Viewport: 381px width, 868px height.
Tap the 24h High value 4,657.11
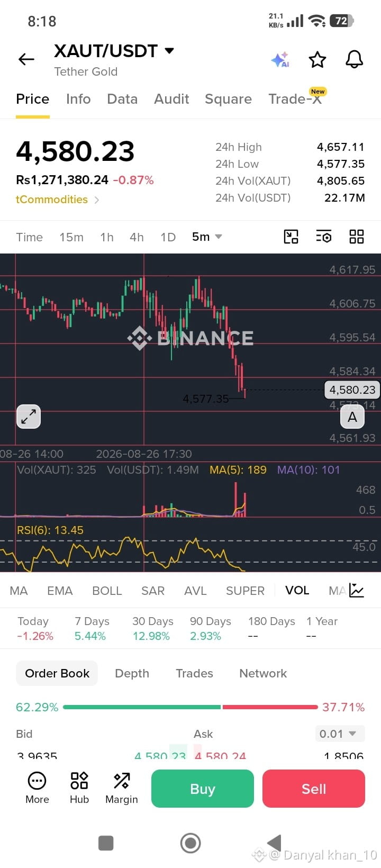(341, 147)
